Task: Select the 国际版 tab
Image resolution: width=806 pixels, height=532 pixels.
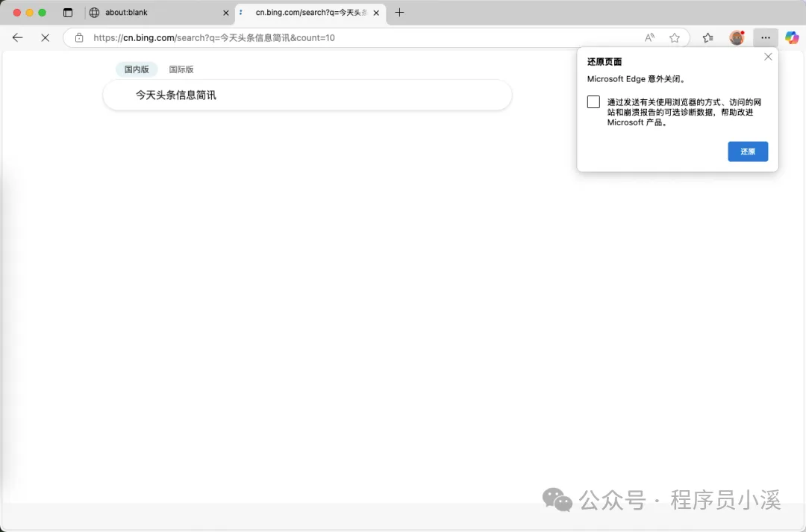Action: pos(181,69)
